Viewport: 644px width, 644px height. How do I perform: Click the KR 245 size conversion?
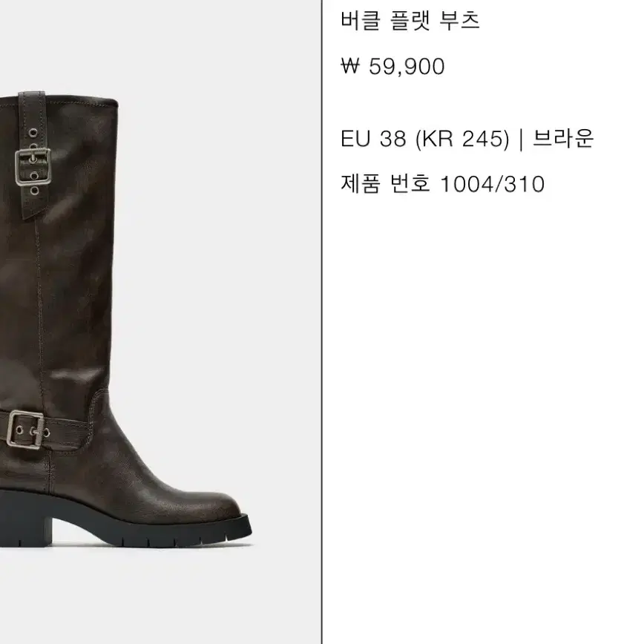coord(462,139)
